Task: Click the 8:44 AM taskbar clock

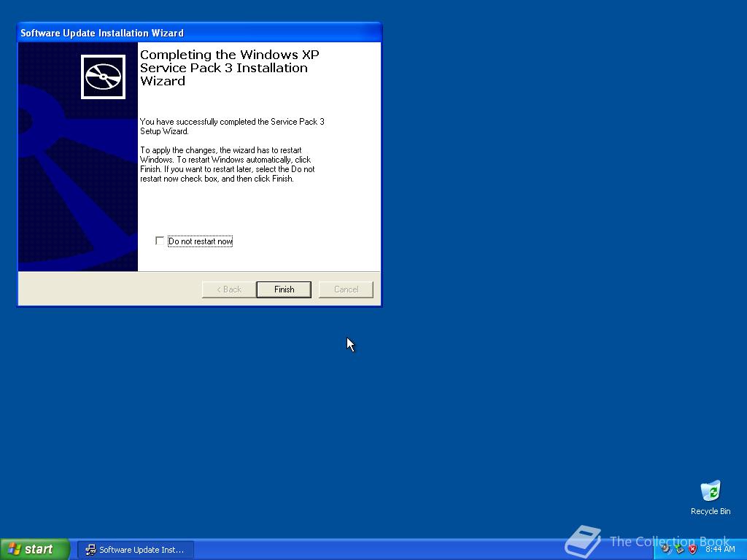Action: click(720, 549)
